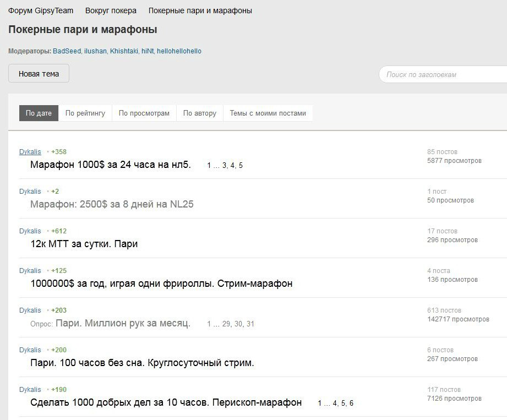The image size is (507, 420).
Task: Select the 'По дате' sorting tab
Action: pos(39,113)
